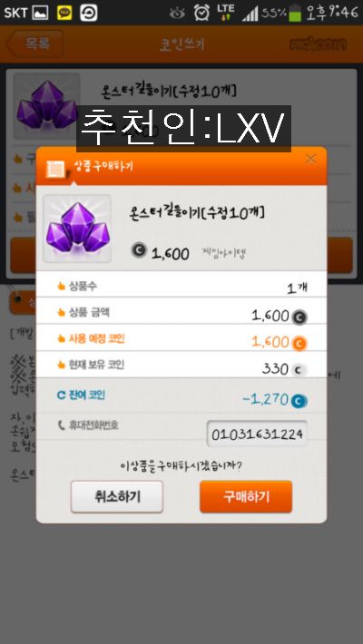Image resolution: width=363 pixels, height=644 pixels.
Task: Go back via the 목록 button
Action: pyautogui.click(x=35, y=44)
